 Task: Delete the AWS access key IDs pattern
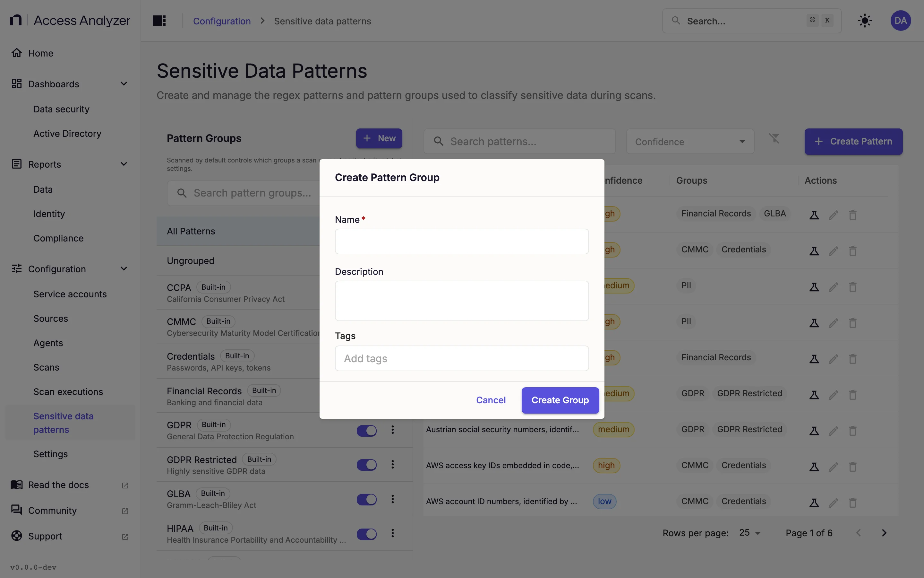pyautogui.click(x=852, y=467)
